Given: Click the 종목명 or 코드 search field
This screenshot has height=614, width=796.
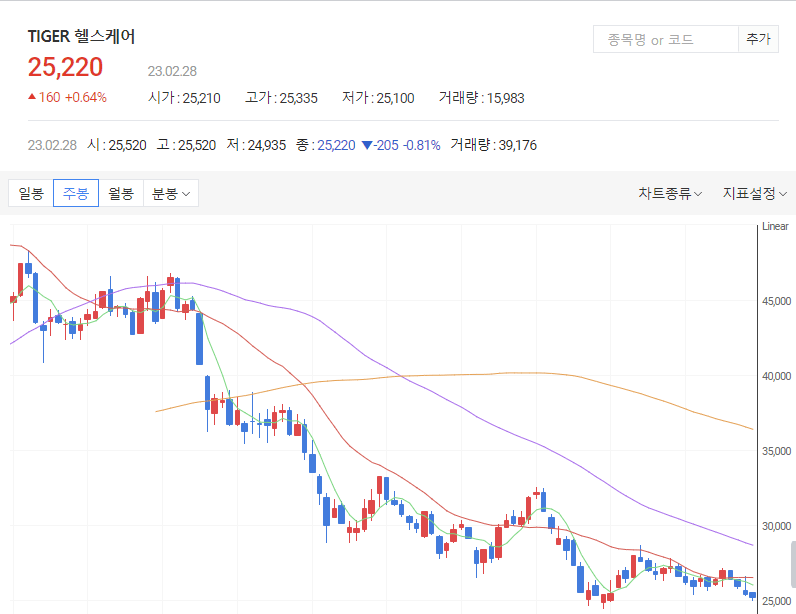Looking at the screenshot, I should 666,40.
